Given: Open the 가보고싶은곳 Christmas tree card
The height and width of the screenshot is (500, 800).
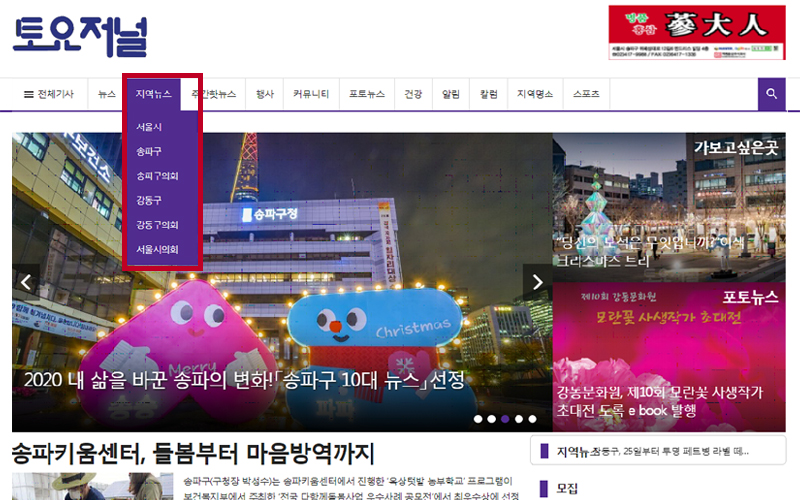Looking at the screenshot, I should 669,208.
